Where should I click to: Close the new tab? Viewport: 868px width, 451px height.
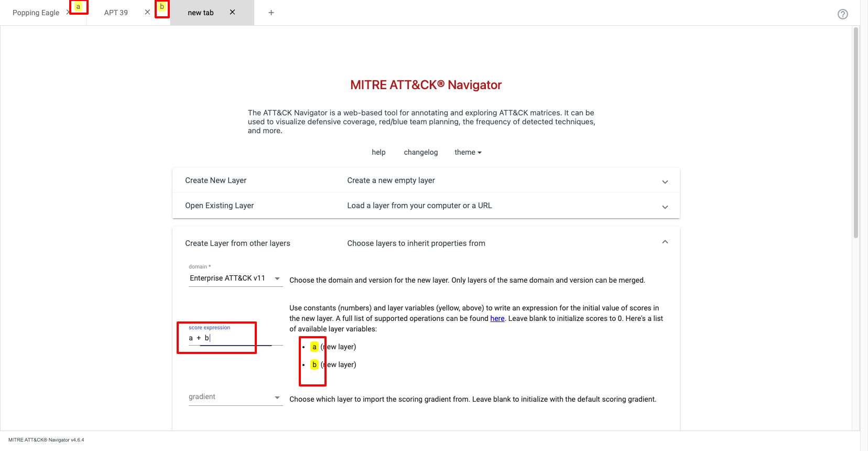tap(232, 12)
